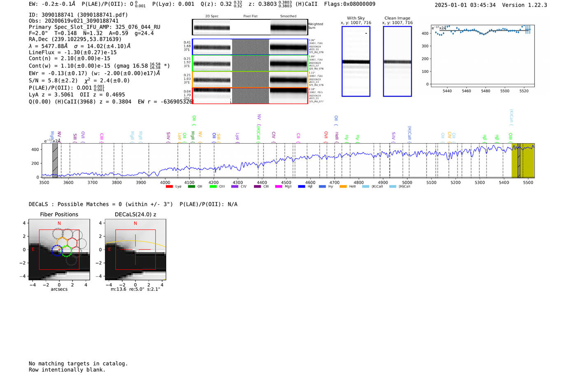Select the red-bordered fiber 2D spectrum
Image resolution: width=576 pixels, height=392 pixels.
pyautogui.click(x=250, y=95)
